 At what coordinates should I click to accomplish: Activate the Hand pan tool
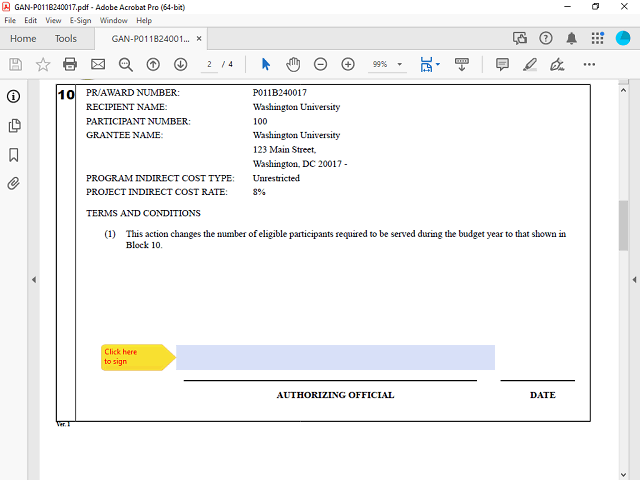click(293, 64)
